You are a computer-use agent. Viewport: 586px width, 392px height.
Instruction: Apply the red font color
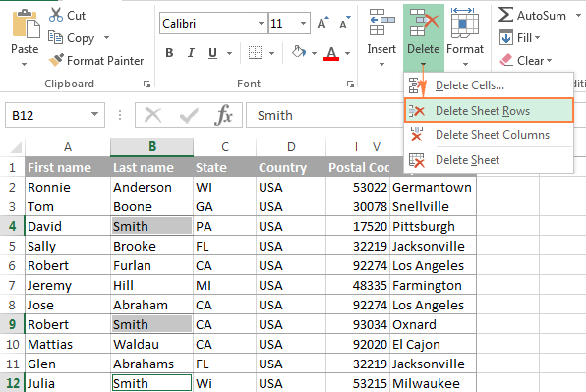coord(331,53)
